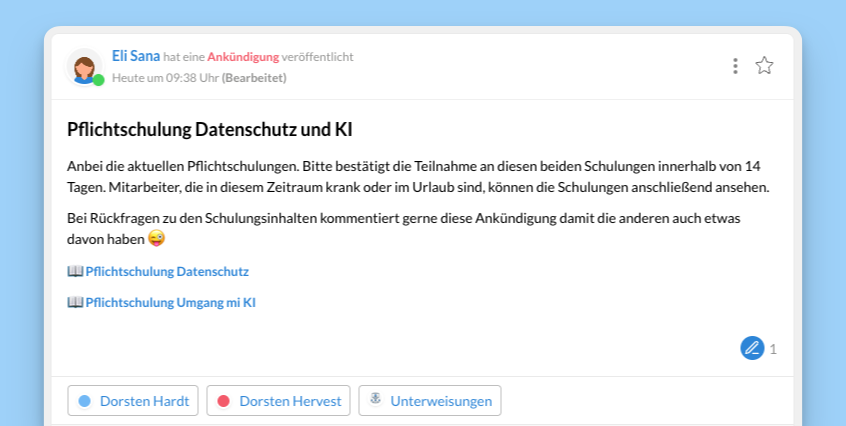Select the Dorsten Hardt channel tag
Image resolution: width=846 pixels, height=426 pixels.
pos(134,401)
